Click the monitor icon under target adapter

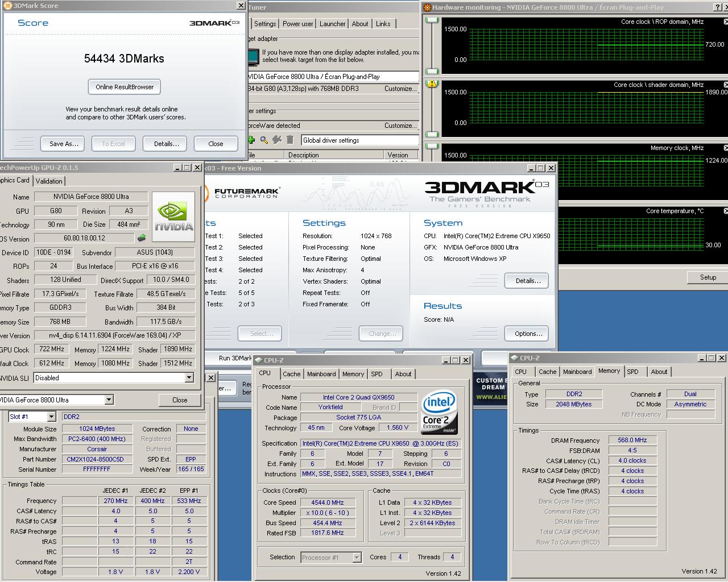click(x=253, y=57)
